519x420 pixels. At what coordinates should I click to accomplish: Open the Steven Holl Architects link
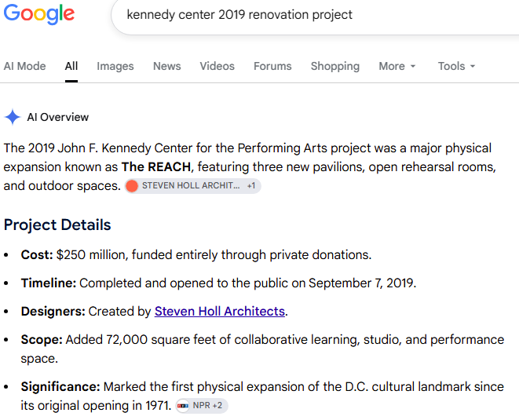point(219,312)
